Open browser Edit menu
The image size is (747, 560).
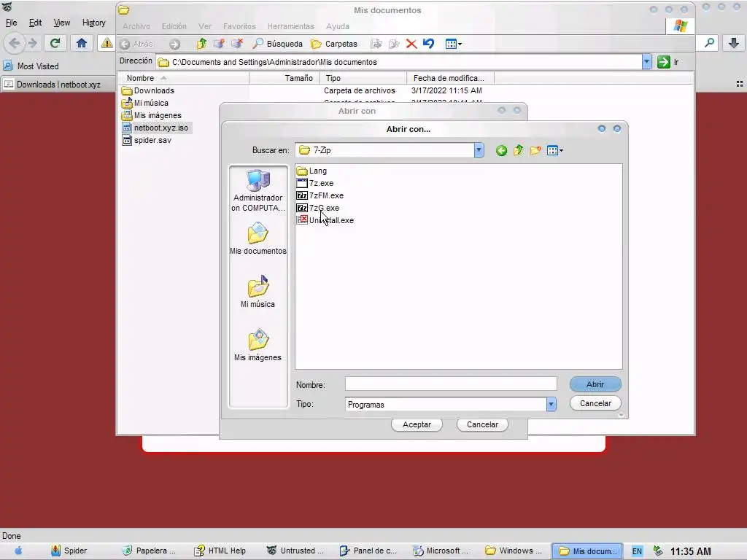click(35, 23)
